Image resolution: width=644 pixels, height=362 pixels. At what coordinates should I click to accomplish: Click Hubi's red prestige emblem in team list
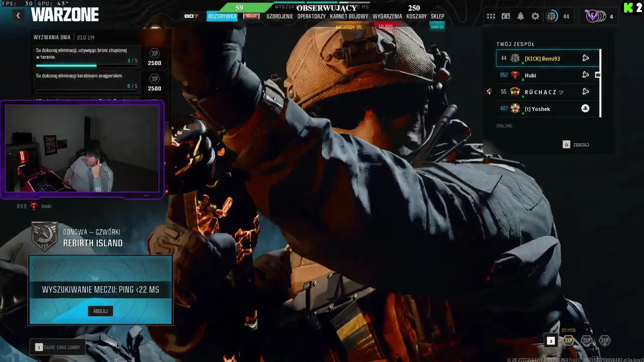pos(515,75)
